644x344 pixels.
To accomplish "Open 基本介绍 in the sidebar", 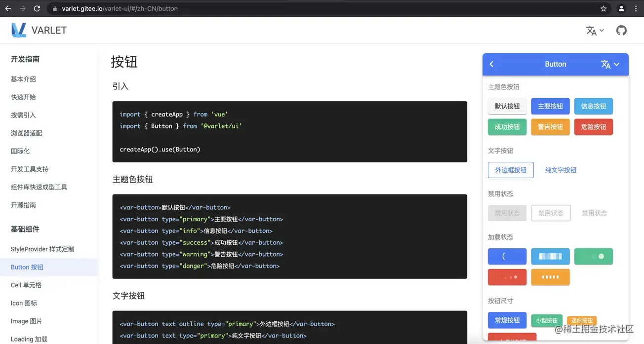I will pyautogui.click(x=23, y=79).
